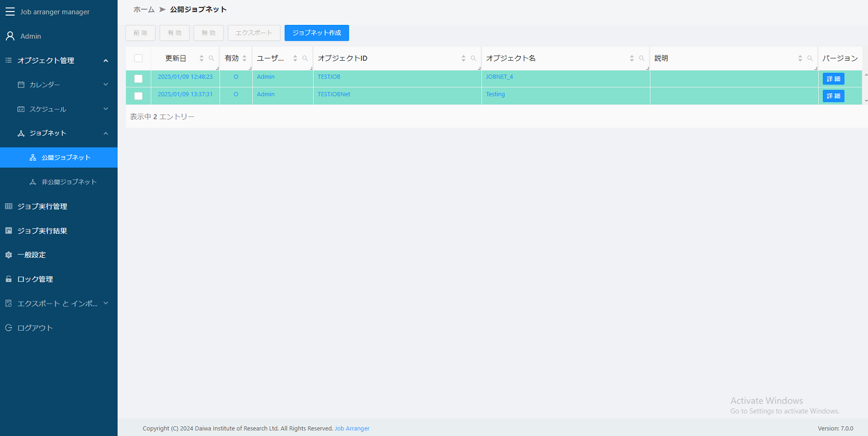This screenshot has height=436, width=868.
Task: Click the ホーム breadcrumb link
Action: (144, 10)
